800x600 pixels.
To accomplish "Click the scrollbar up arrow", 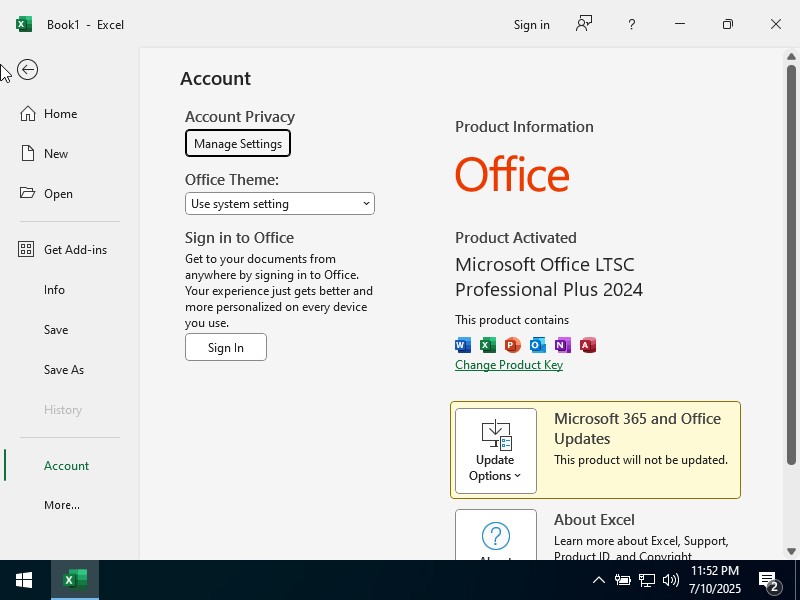I will (791, 56).
